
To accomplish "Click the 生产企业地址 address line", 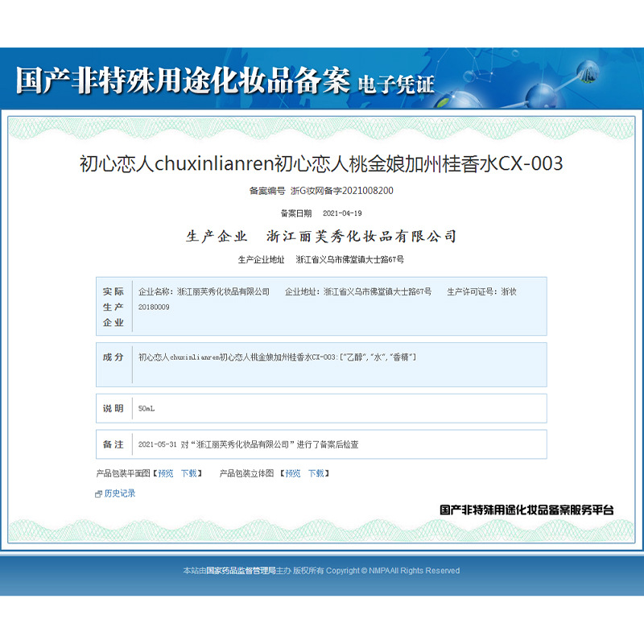I will [x=321, y=259].
